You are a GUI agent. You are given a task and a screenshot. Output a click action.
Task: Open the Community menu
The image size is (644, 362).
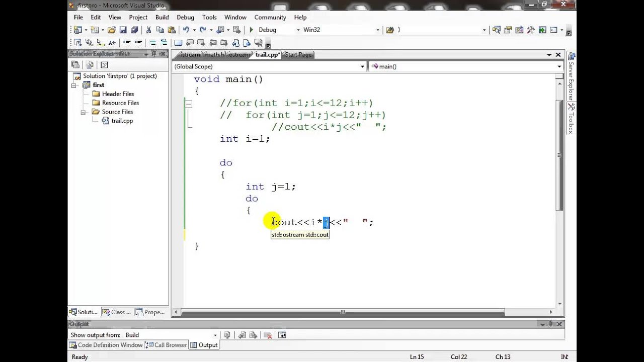(270, 17)
